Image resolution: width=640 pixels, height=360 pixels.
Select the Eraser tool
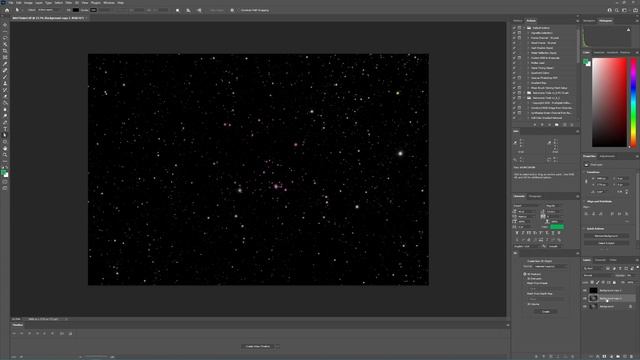click(x=5, y=96)
